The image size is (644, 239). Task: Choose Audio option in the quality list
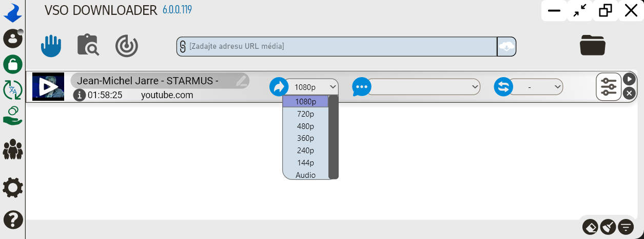tap(305, 175)
